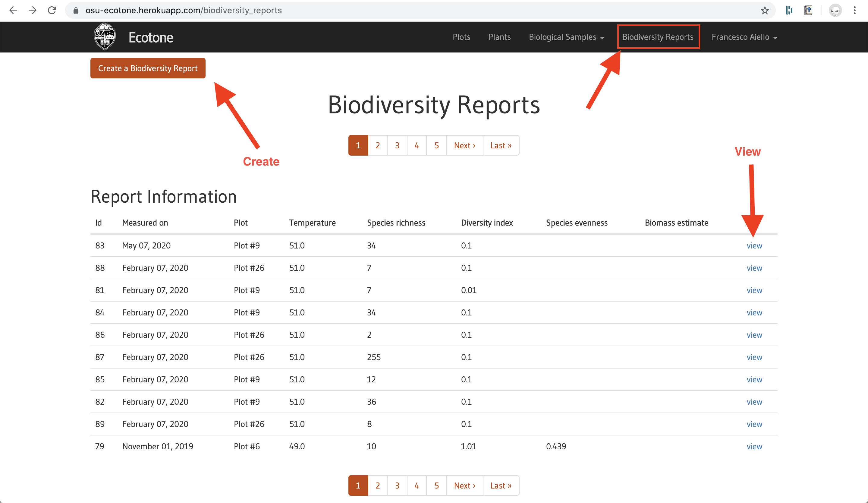The height and width of the screenshot is (503, 868).
Task: Go to page 5 in bottom pagination
Action: [436, 486]
